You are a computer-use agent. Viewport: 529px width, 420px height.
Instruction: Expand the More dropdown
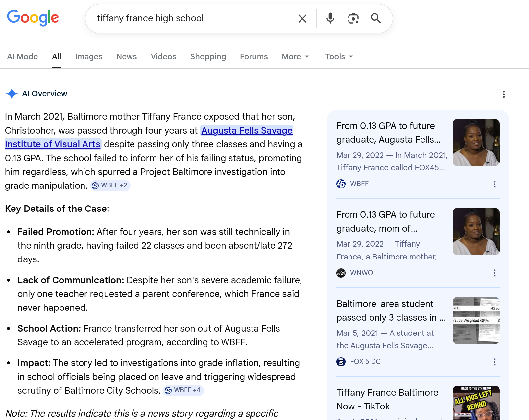[x=295, y=57]
